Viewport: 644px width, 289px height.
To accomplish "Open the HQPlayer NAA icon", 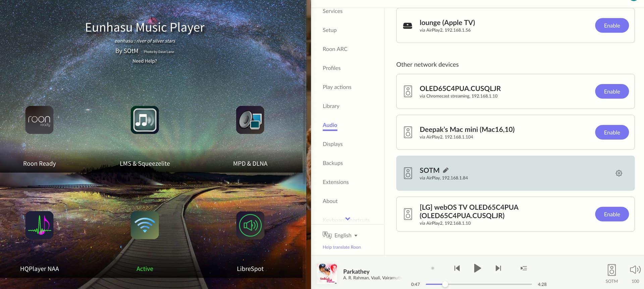I will pos(40,225).
